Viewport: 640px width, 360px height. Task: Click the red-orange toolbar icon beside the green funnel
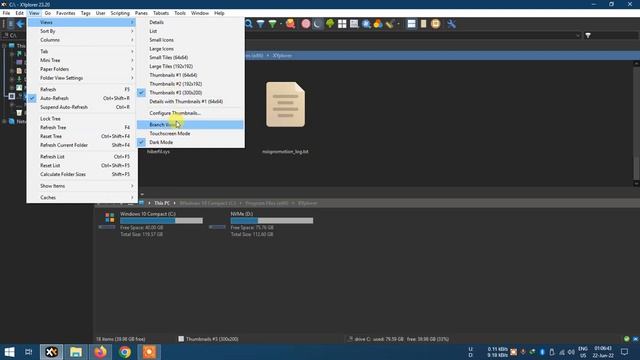click(290, 24)
